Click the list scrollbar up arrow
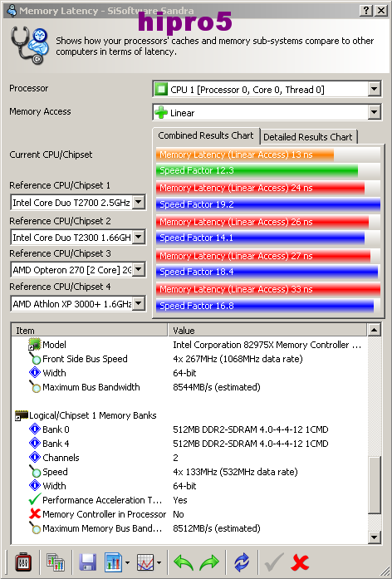The image size is (392, 579). (x=374, y=330)
